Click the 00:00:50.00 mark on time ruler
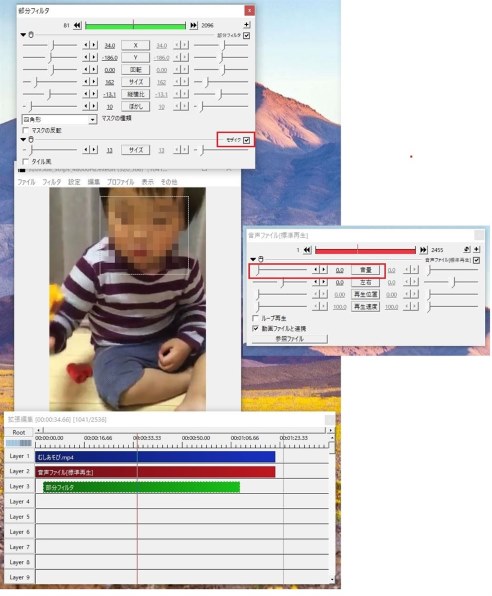Viewport: 492px width, 596px height. tap(195, 438)
